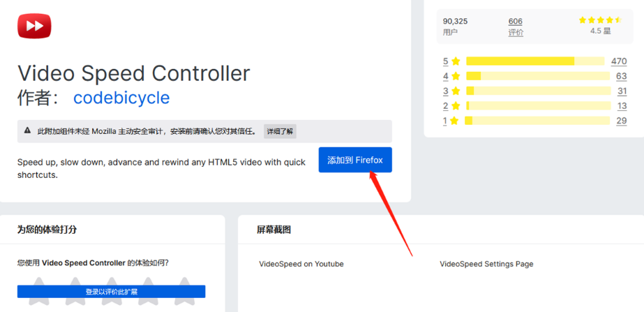Click the 2-star rating progress bar
This screenshot has width=644, height=312.
click(535, 106)
